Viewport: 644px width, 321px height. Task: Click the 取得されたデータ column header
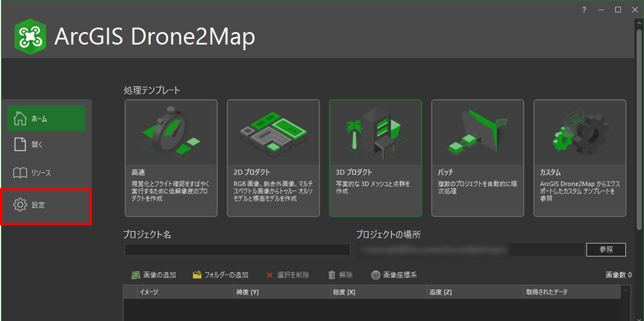572,292
